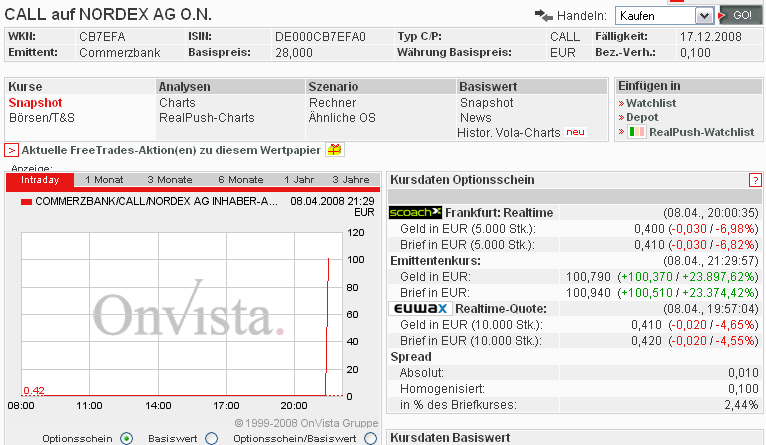Screen dimensions: 766x445
Task: Open the Snapshot link under Kurse
Action: (35, 103)
